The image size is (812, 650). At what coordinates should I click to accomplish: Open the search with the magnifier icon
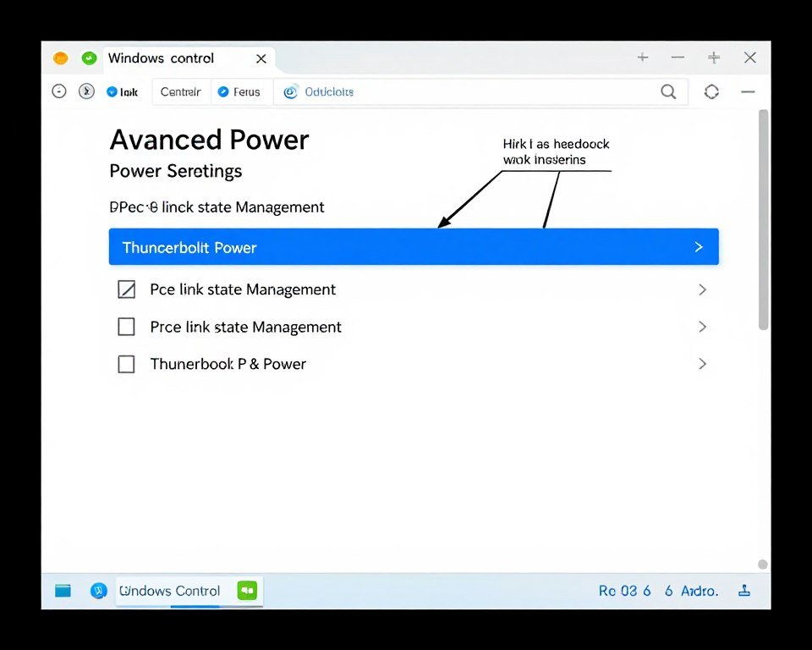coord(668,91)
